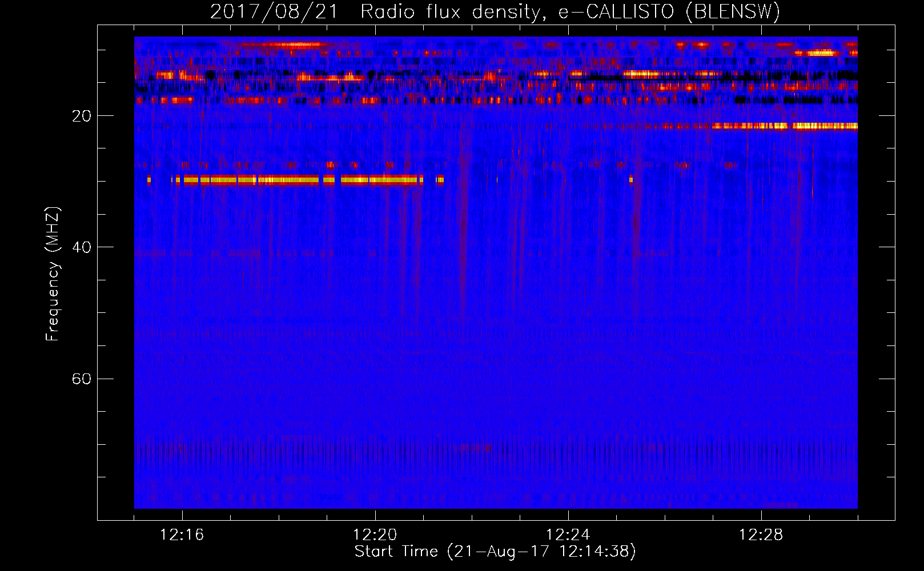Viewport: 924px width, 571px height.
Task: Click the 12:28 time tick label
Action: (x=761, y=535)
